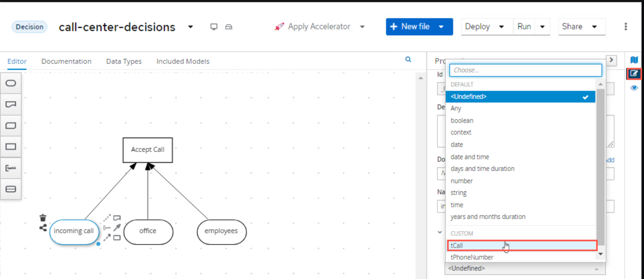This screenshot has height=279, width=644.
Task: Choose tPhoneNumber custom data type
Action: 521,257
